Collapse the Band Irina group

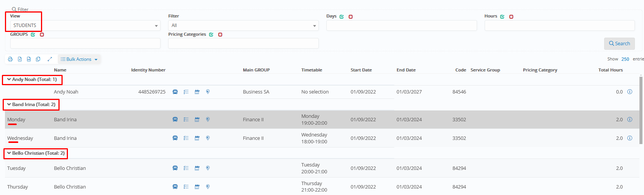click(x=9, y=105)
